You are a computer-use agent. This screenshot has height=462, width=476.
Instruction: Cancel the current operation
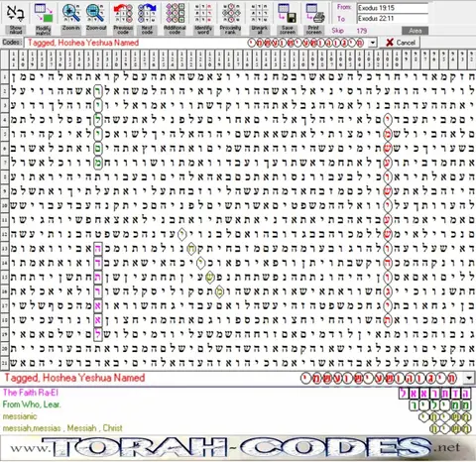click(x=401, y=43)
